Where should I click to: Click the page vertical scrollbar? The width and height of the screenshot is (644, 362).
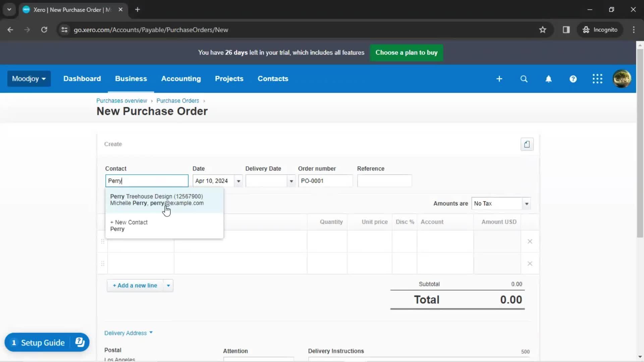coord(640,143)
